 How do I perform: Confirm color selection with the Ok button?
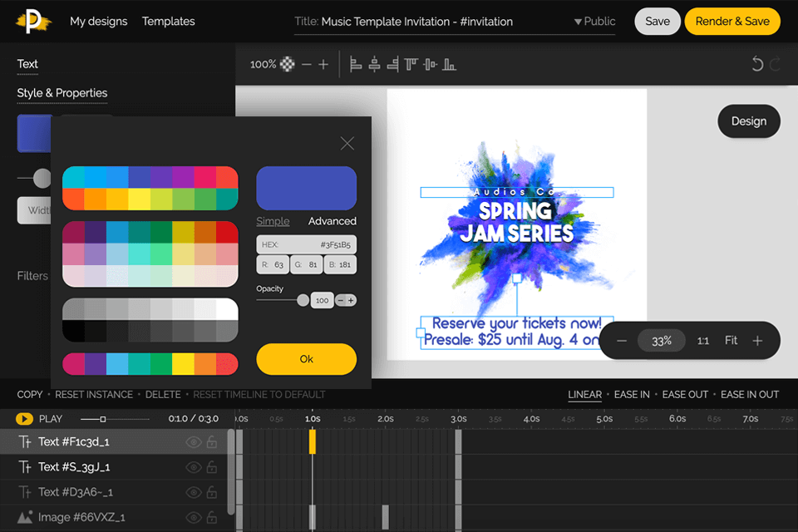point(306,359)
